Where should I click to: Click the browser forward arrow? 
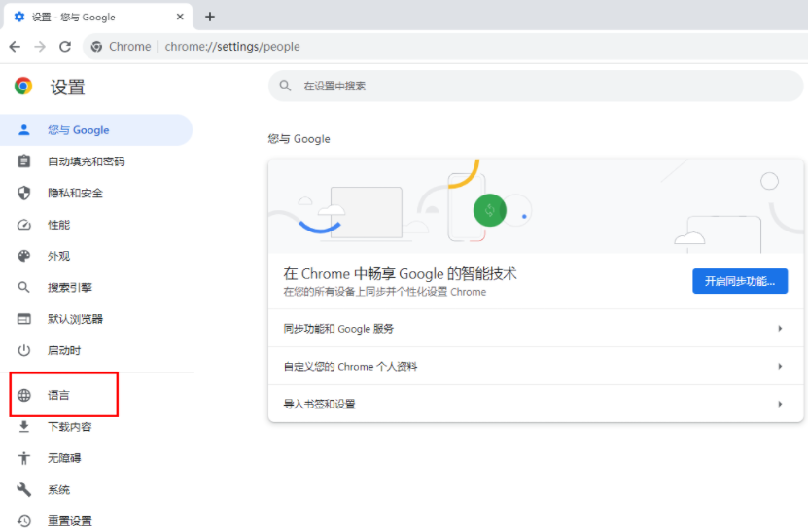40,47
